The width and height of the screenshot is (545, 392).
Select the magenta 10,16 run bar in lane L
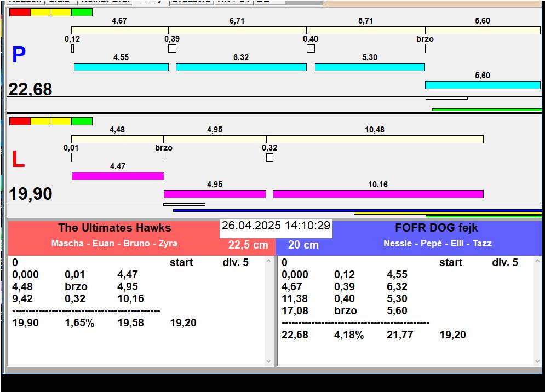[378, 194]
